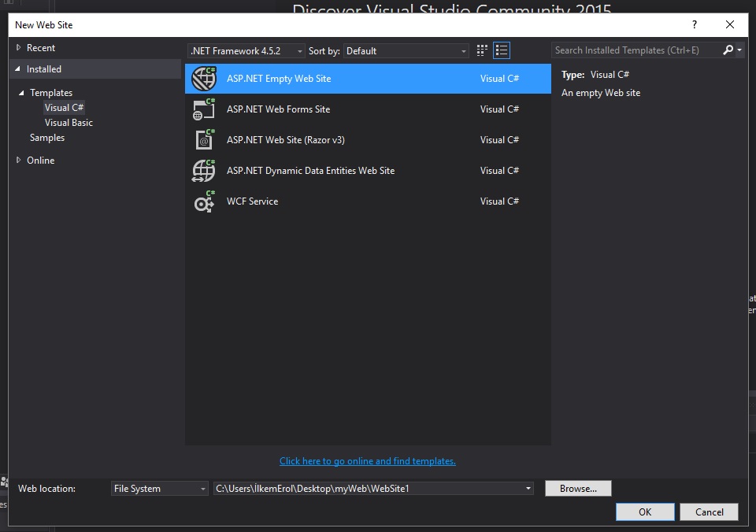
Task: Select ASP.NET Web Site (Razor v3) template
Action: click(368, 140)
